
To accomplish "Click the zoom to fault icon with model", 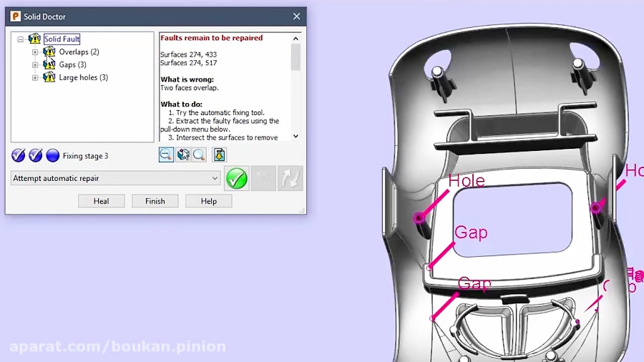I will pyautogui.click(x=182, y=155).
